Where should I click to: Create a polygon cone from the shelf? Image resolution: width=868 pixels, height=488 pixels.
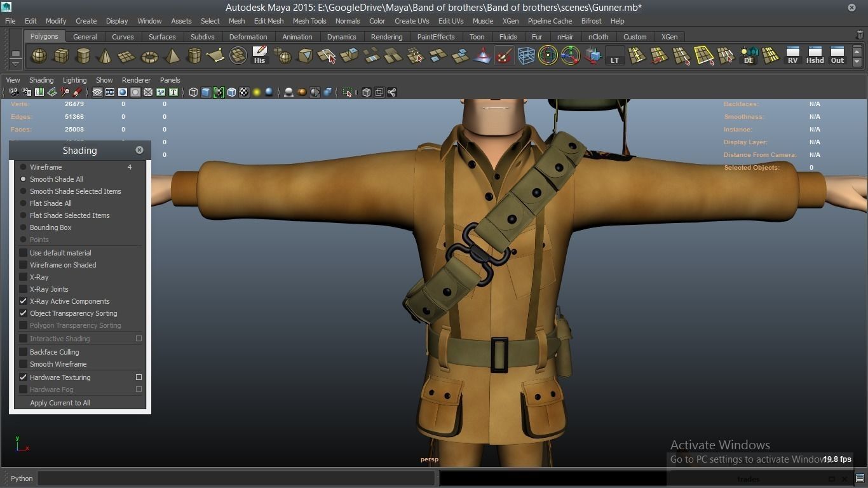[x=105, y=56]
